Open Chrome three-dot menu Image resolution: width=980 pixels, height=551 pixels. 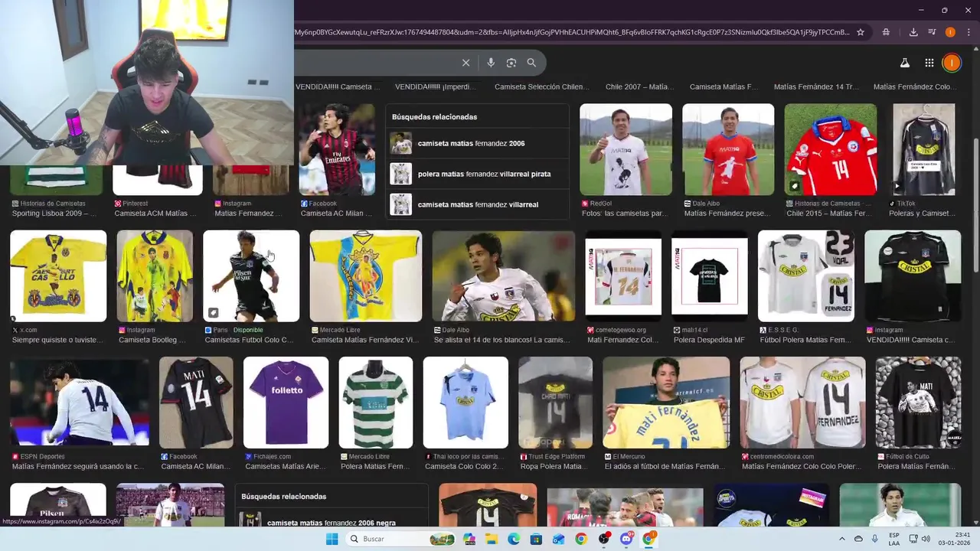[969, 32]
